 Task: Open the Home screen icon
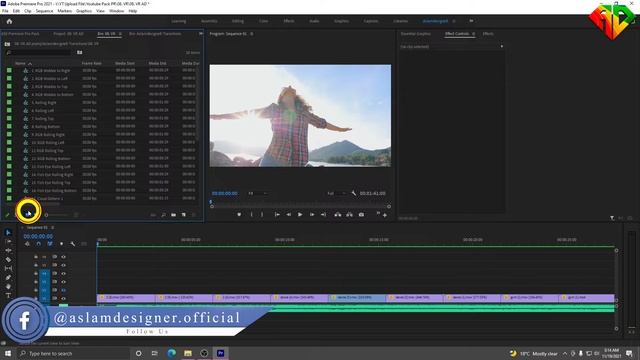coord(9,21)
